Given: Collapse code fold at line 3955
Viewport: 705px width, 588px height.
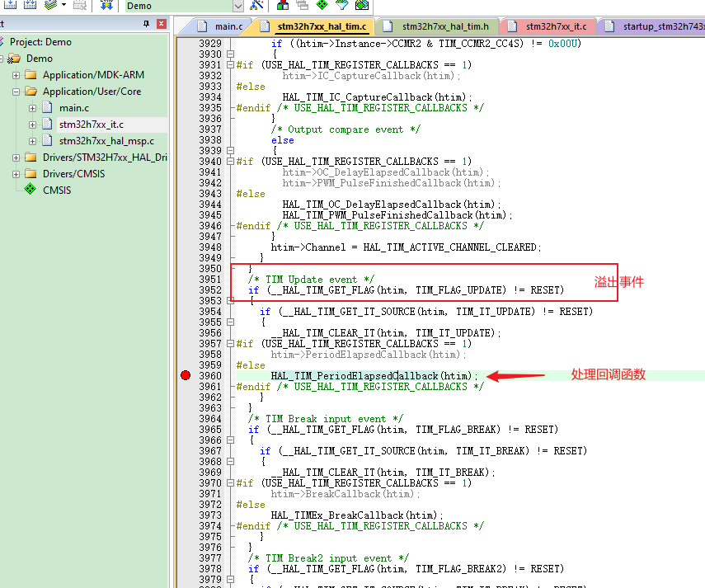Looking at the screenshot, I should pyautogui.click(x=230, y=322).
